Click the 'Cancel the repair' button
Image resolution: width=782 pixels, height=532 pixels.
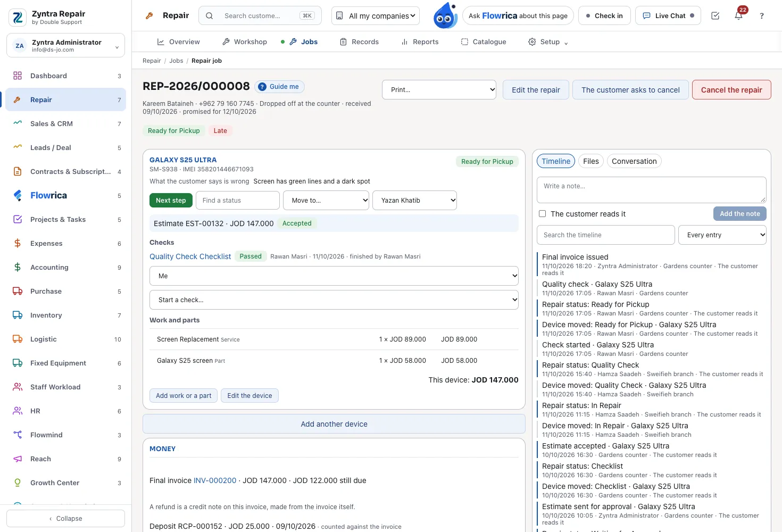731,90
